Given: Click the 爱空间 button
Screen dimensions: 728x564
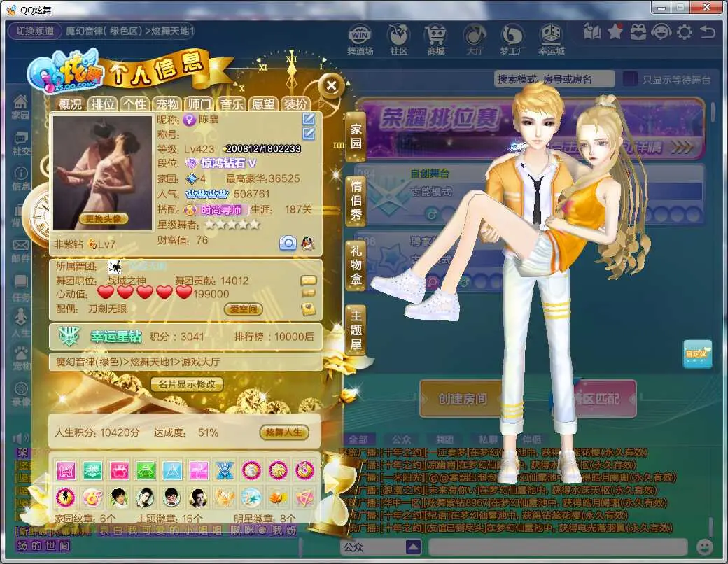Looking at the screenshot, I should [244, 309].
